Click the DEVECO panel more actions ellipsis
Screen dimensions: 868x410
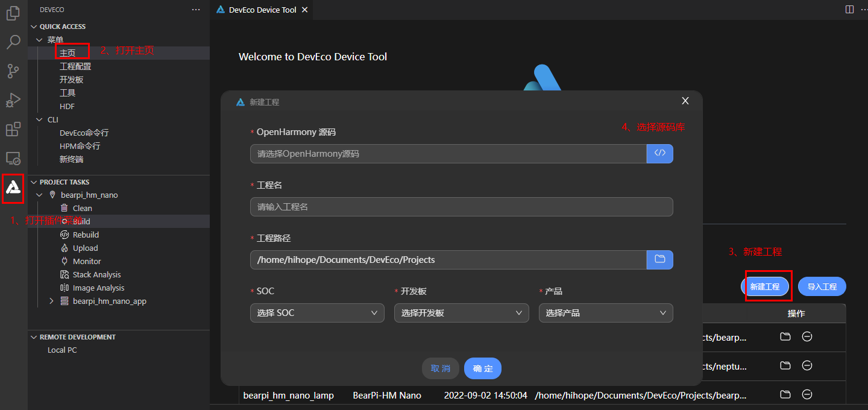195,10
